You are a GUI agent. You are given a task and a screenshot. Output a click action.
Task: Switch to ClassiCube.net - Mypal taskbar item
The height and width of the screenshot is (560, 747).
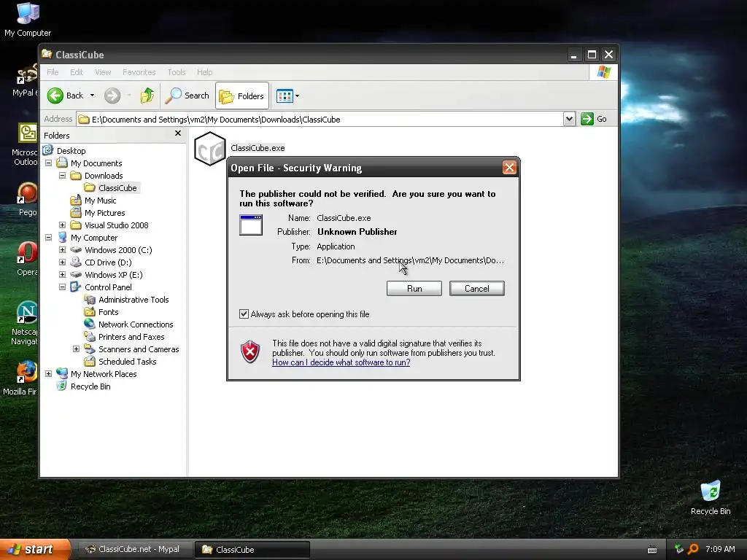coord(135,550)
